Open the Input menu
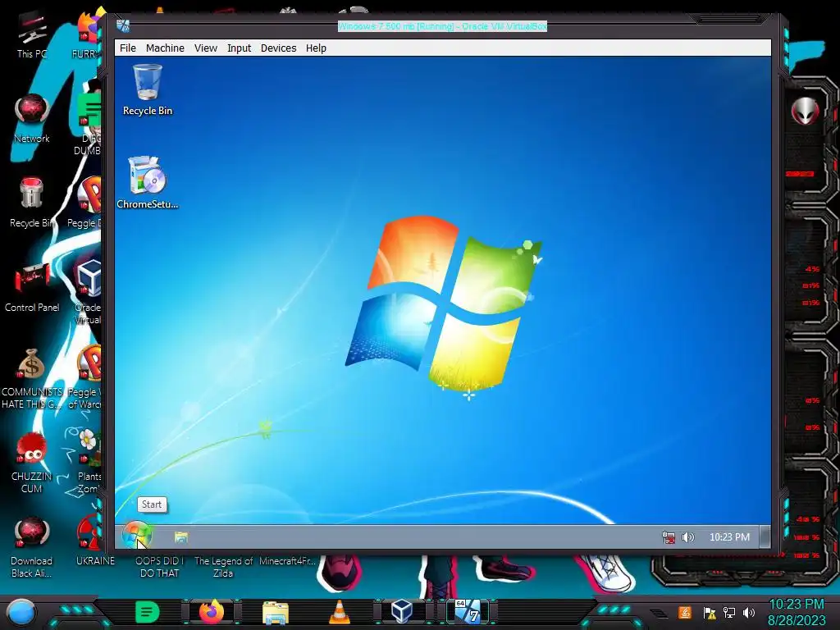This screenshot has width=840, height=630. point(239,48)
